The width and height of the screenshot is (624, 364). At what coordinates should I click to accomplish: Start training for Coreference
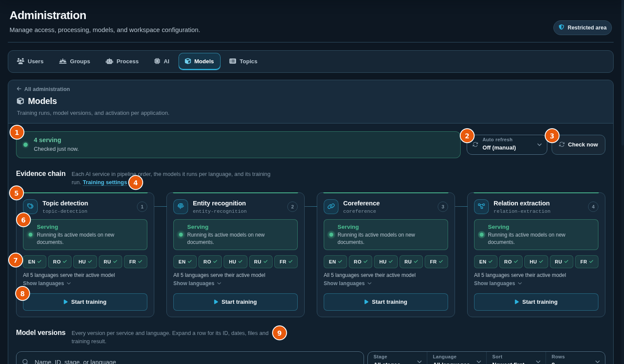[x=386, y=302]
